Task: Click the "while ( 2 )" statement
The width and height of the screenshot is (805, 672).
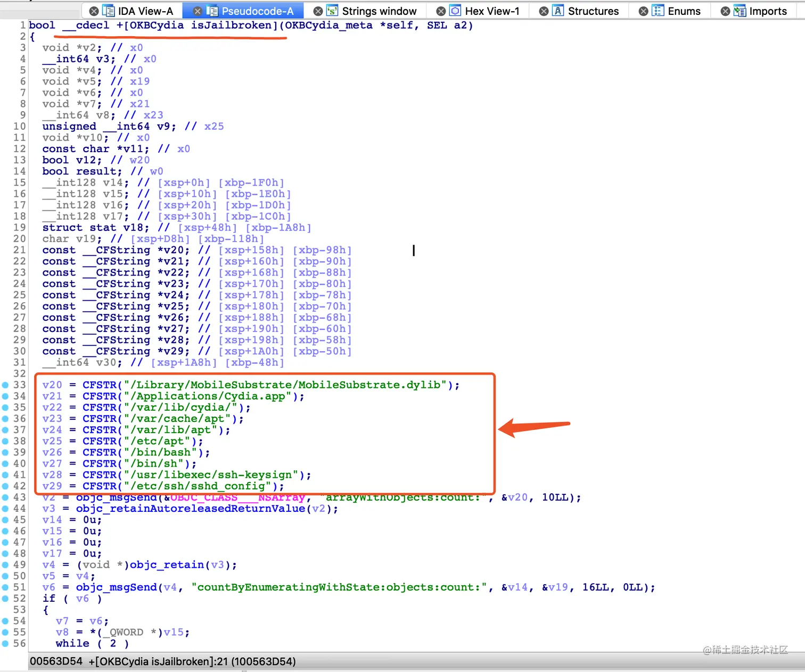Action: 93,643
